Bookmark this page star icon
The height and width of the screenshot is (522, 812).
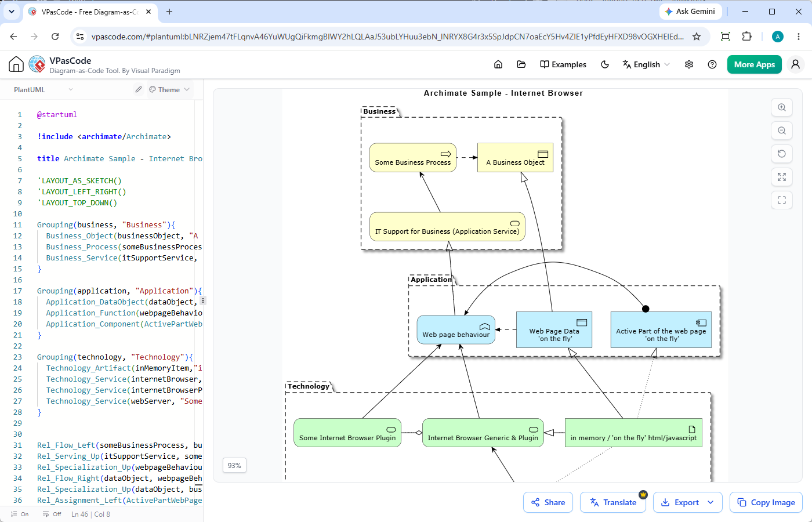pos(697,37)
